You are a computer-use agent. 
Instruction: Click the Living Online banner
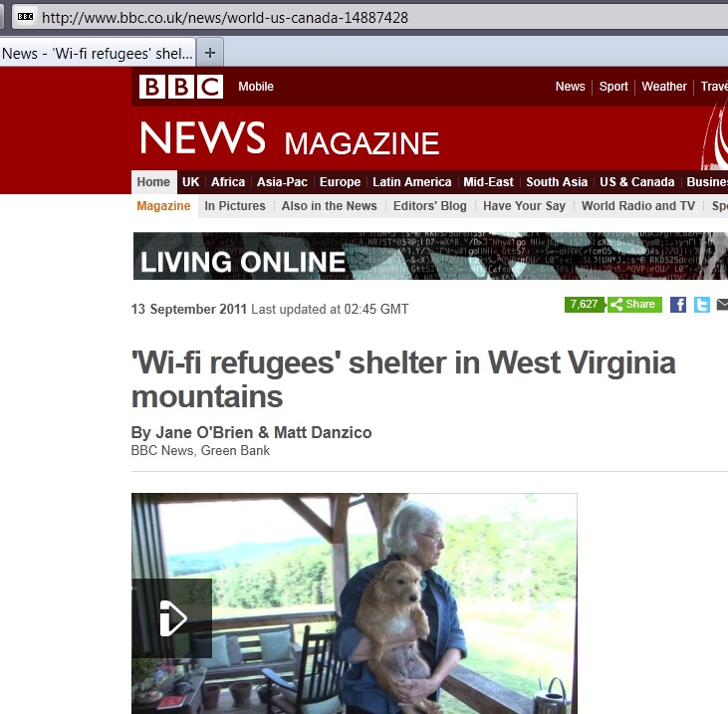point(430,256)
